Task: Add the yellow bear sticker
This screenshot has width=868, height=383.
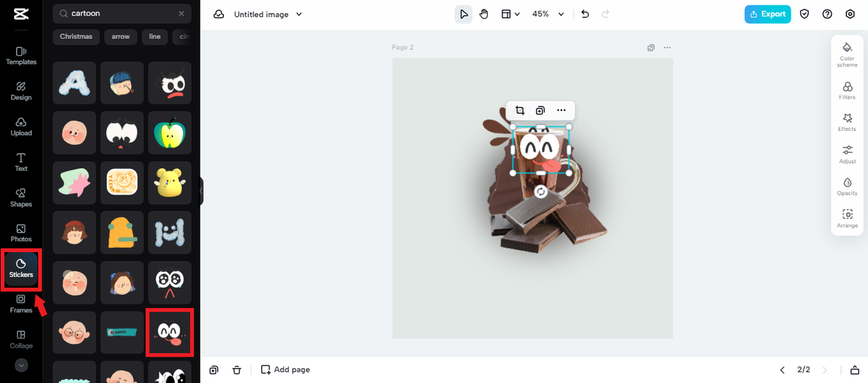Action: pos(170,182)
